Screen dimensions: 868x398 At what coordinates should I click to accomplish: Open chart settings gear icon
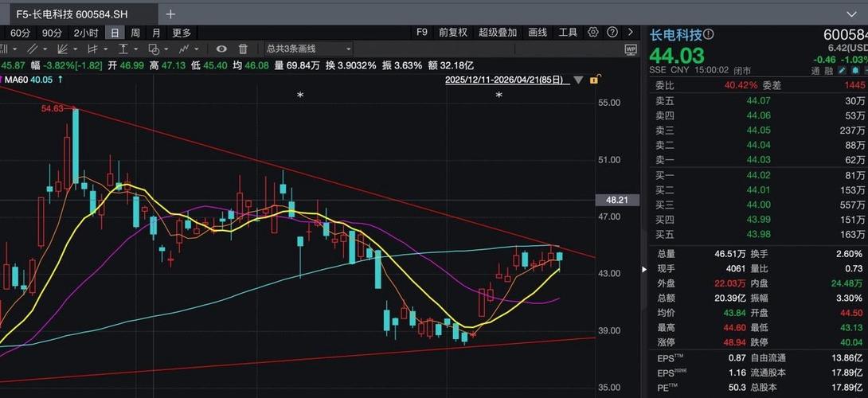click(x=593, y=32)
